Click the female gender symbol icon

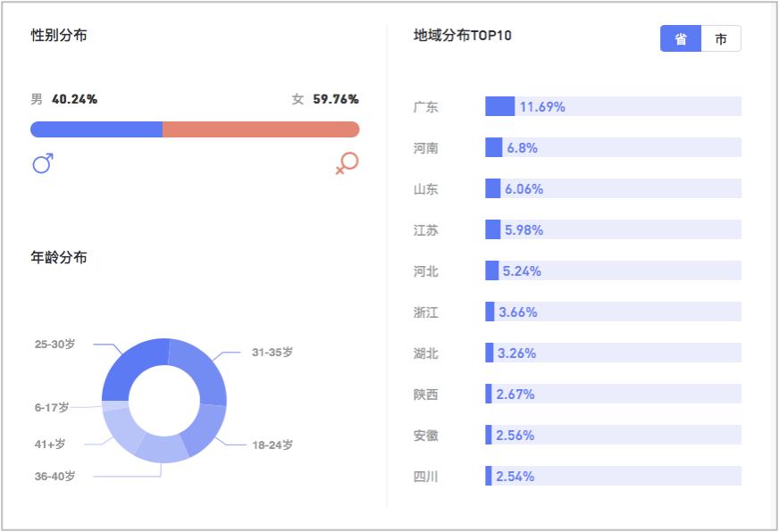(347, 163)
